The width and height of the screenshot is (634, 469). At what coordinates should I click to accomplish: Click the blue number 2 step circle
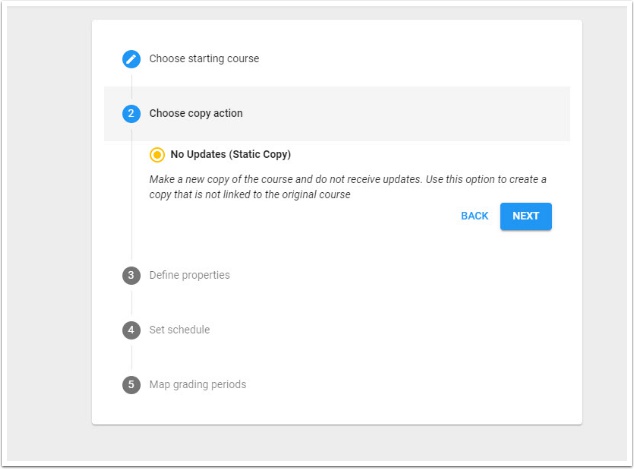pos(131,114)
